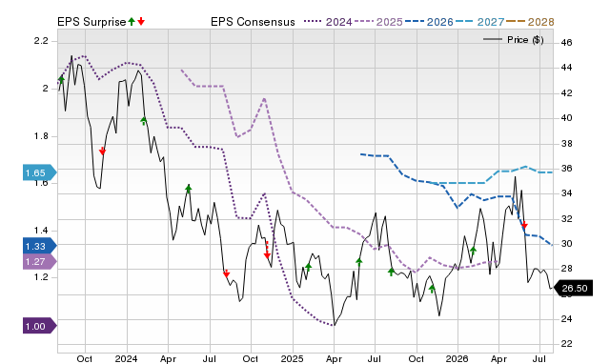This screenshot has width=610, height=364.
Task: Click the 26.50 current price label
Action: (572, 288)
